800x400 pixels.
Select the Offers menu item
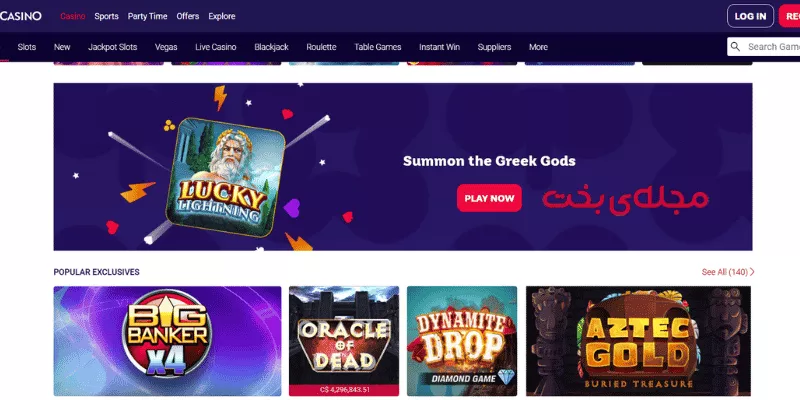(x=188, y=16)
